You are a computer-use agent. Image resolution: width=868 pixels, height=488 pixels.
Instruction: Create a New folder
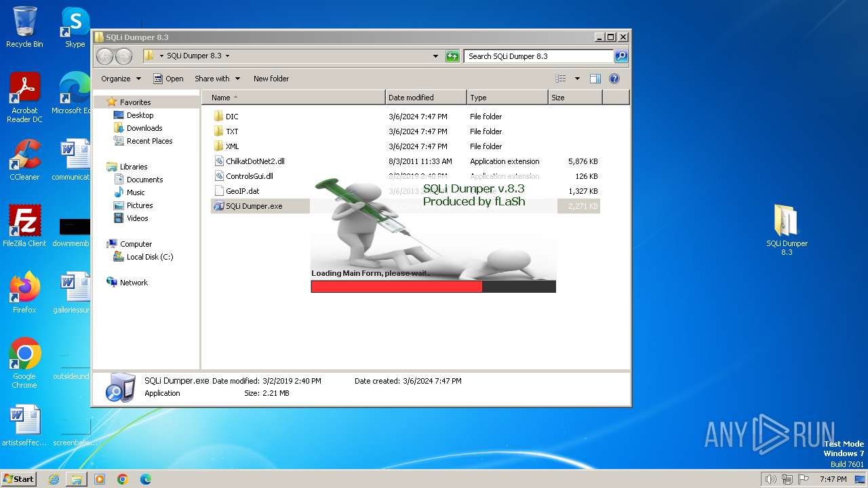[271, 79]
